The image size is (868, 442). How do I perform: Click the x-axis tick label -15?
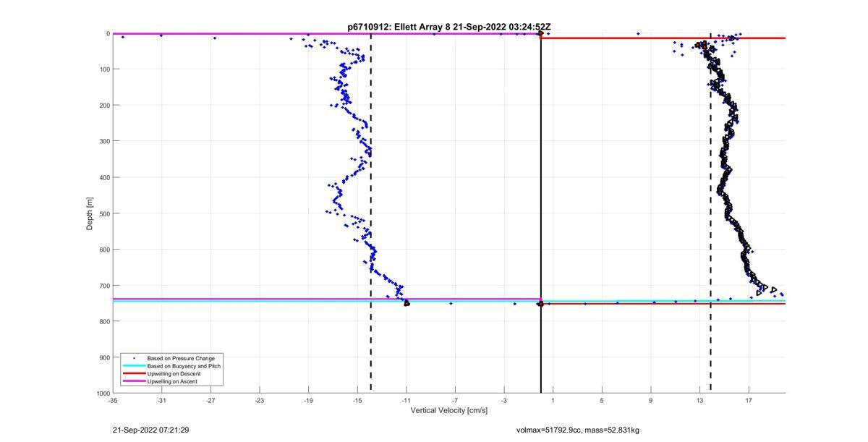(357, 400)
